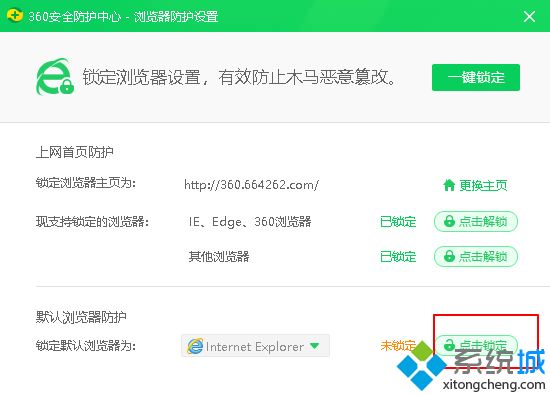Click the 锁定浏览器主页为 label
The width and height of the screenshot is (550, 395).
pos(86,183)
